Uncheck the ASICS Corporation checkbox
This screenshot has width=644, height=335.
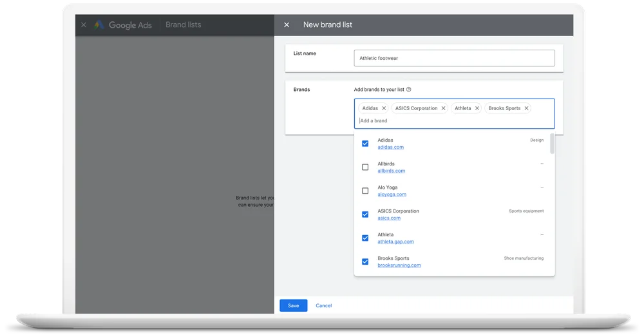pyautogui.click(x=365, y=215)
